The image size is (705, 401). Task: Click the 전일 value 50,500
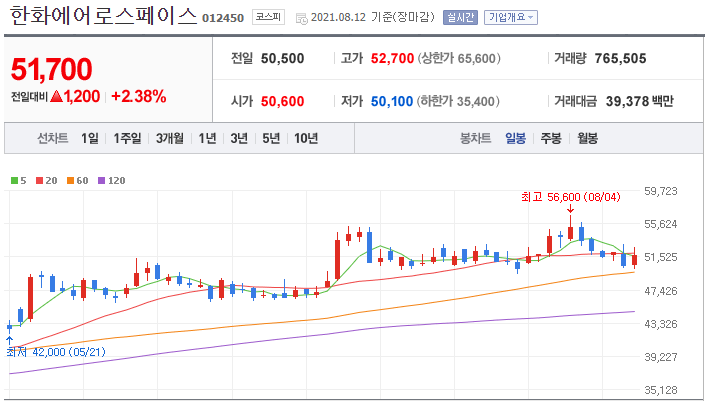[x=282, y=58]
